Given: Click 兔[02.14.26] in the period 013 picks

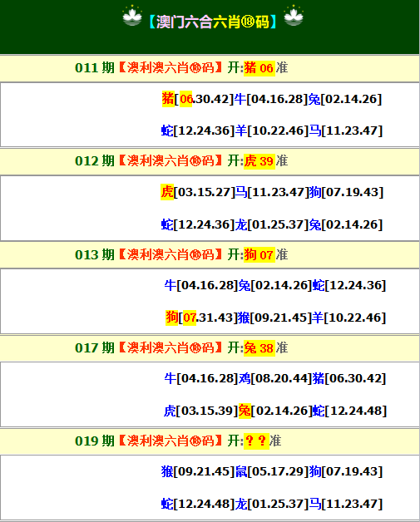Looking at the screenshot, I should click(x=275, y=285).
